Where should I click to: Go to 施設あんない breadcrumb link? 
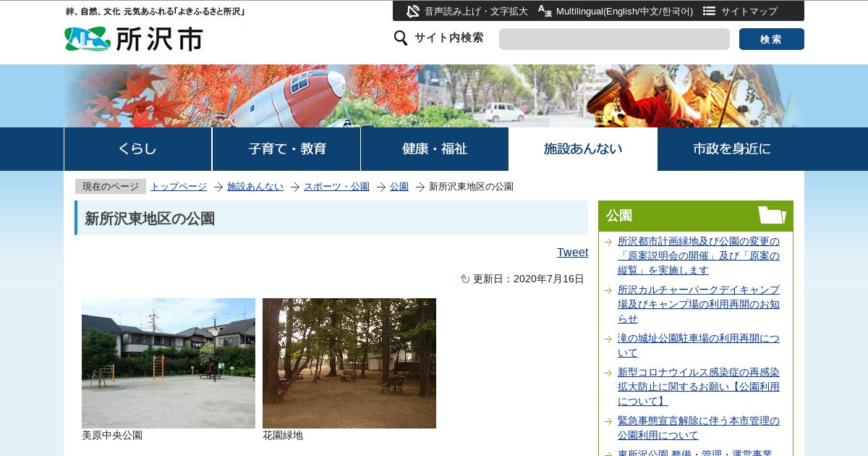click(255, 187)
